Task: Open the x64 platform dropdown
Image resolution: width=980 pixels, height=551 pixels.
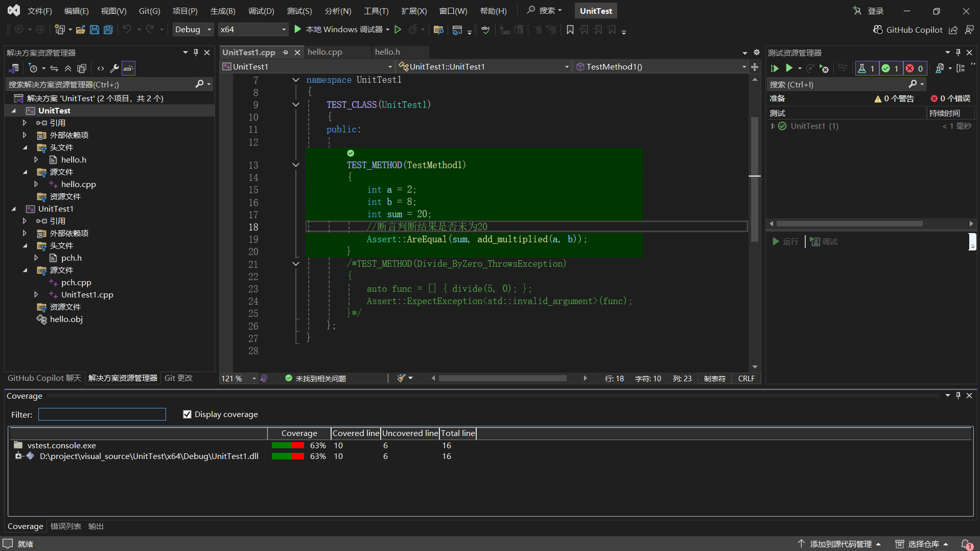Action: point(253,30)
